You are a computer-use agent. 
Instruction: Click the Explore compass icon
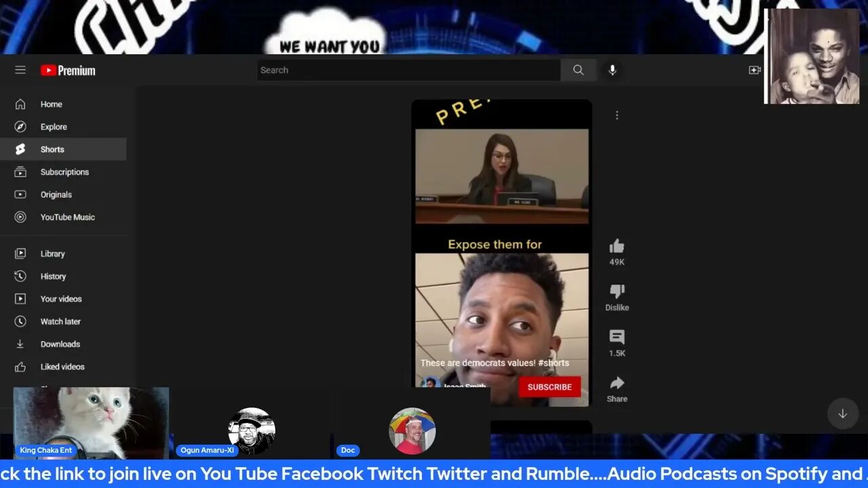coord(20,127)
